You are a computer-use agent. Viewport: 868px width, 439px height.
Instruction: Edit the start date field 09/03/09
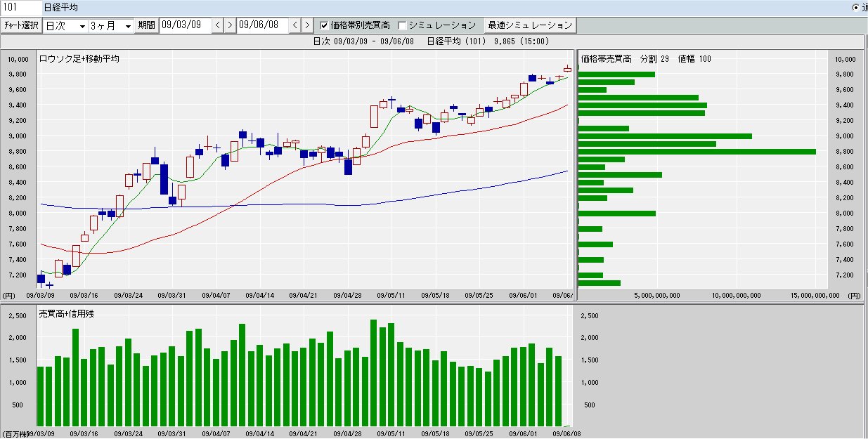(185, 25)
